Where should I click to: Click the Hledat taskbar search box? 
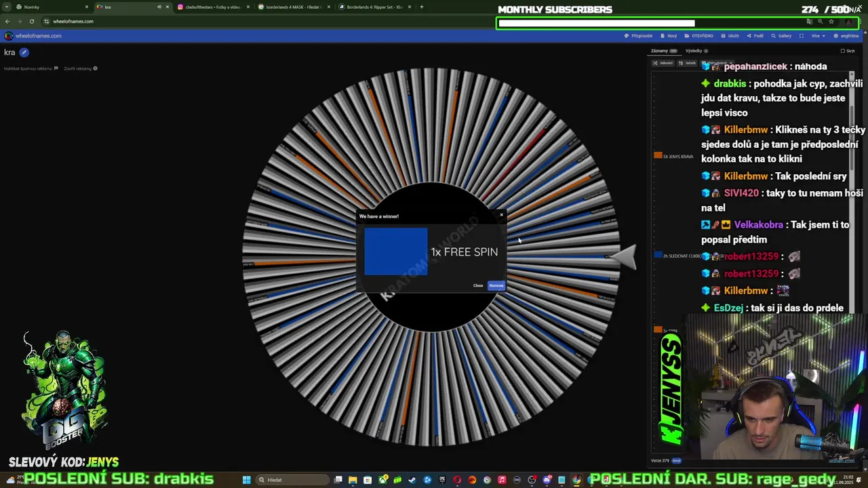click(292, 480)
